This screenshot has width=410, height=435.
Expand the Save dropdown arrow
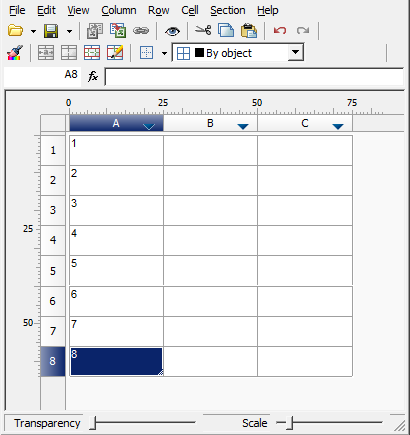(x=69, y=31)
